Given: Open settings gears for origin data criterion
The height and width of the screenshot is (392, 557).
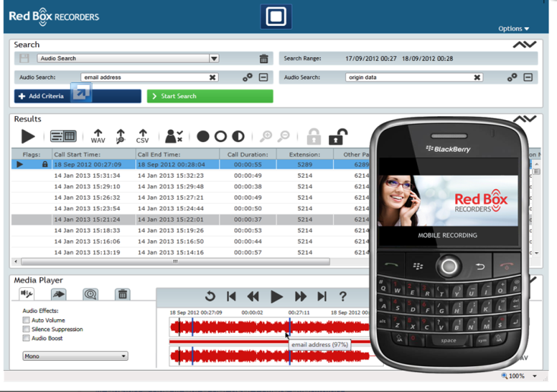Looking at the screenshot, I should point(512,77).
